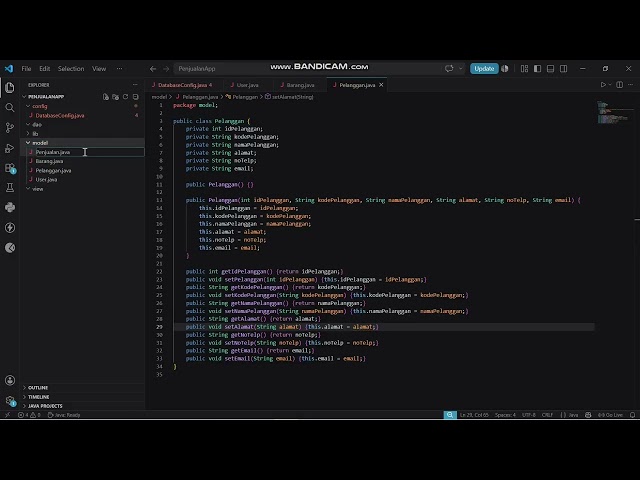Click the Spaces: 4 indentation setting
This screenshot has height=480, width=640.
(505, 415)
